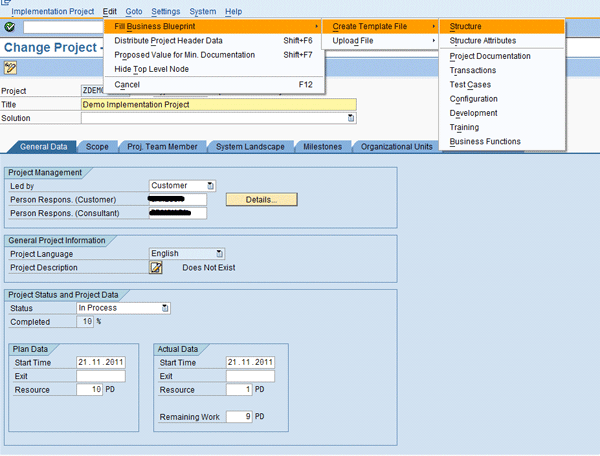Switch to the Scope tab
The height and width of the screenshot is (456, 600).
(x=97, y=146)
